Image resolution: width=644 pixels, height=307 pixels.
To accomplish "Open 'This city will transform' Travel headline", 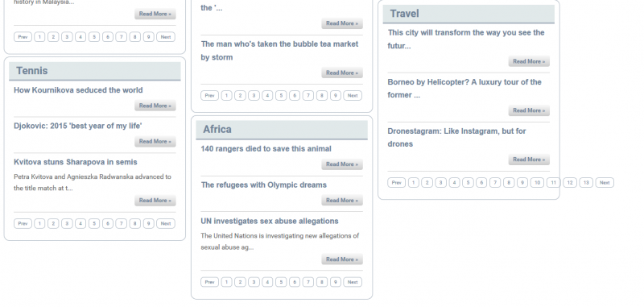I will [x=466, y=39].
